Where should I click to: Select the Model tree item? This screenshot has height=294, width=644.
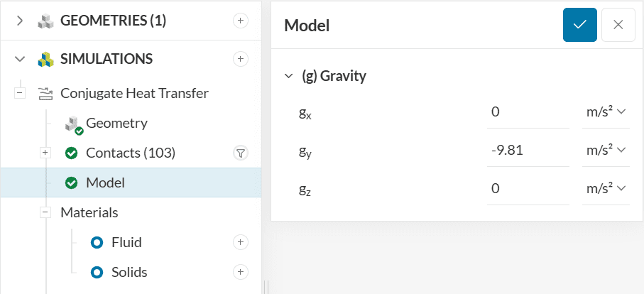[x=105, y=183]
